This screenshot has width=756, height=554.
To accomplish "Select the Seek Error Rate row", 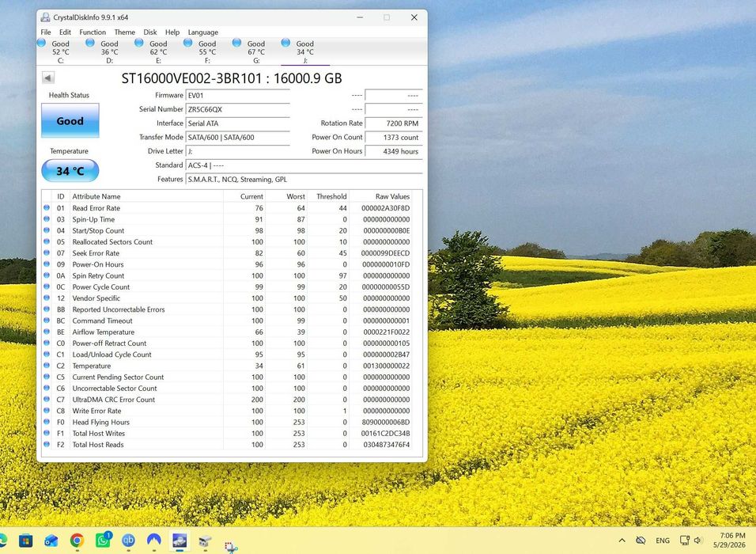I will (x=227, y=253).
